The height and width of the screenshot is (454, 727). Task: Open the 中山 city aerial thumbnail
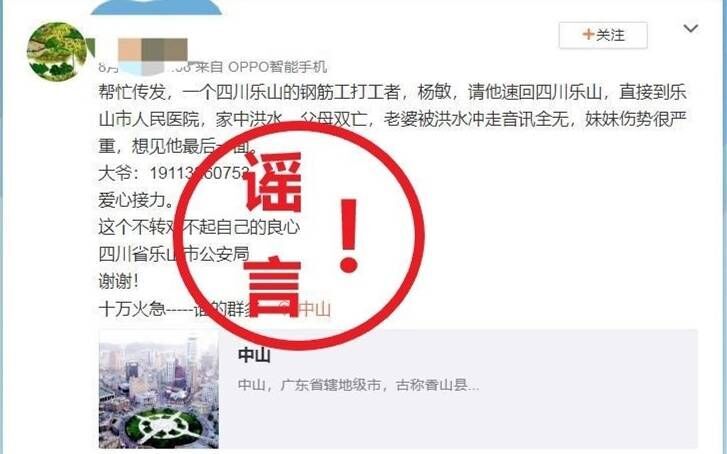(x=159, y=389)
